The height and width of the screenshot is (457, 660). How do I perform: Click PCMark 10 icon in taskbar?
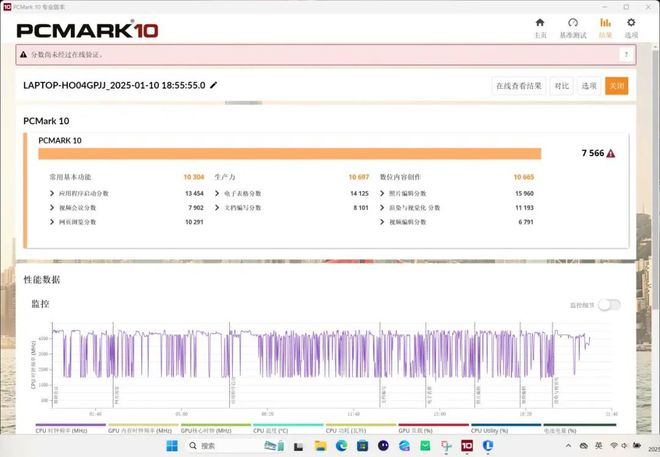pos(467,446)
